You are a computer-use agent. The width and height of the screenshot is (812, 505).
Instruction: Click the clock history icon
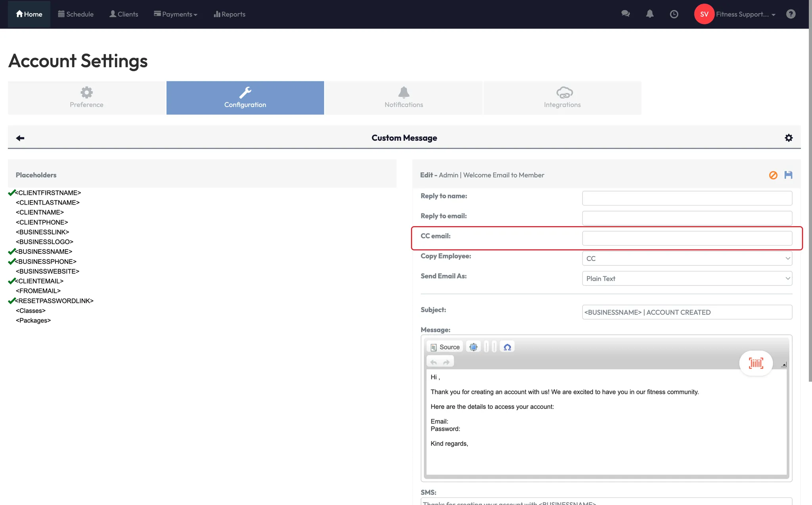(x=674, y=14)
